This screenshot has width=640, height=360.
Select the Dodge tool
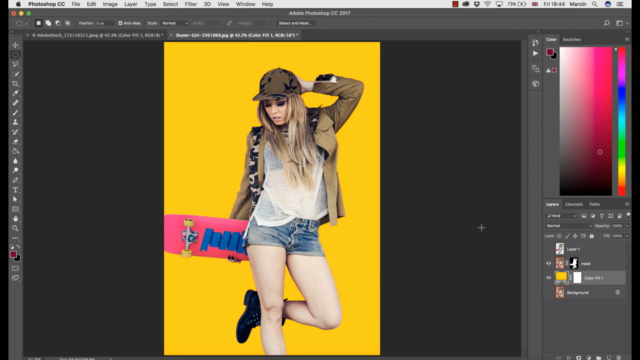[x=16, y=171]
